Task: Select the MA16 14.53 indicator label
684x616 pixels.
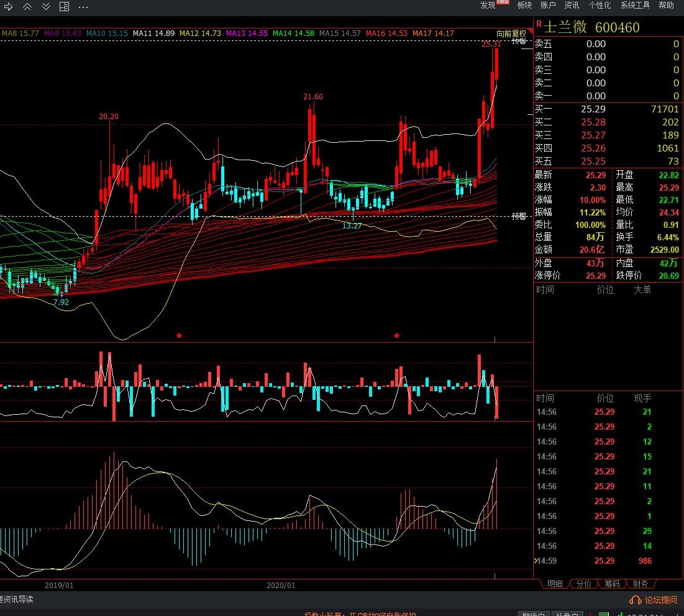Action: pos(386,33)
